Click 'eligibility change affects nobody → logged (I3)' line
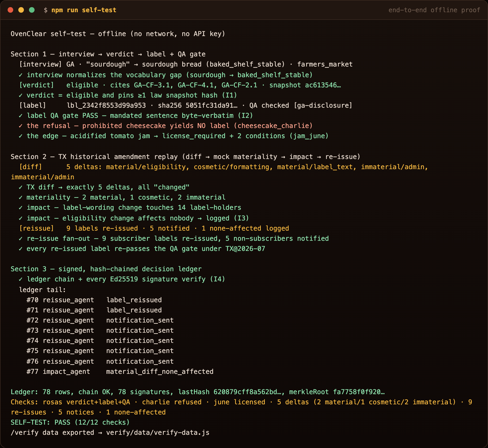The width and height of the screenshot is (488, 448). (x=134, y=218)
